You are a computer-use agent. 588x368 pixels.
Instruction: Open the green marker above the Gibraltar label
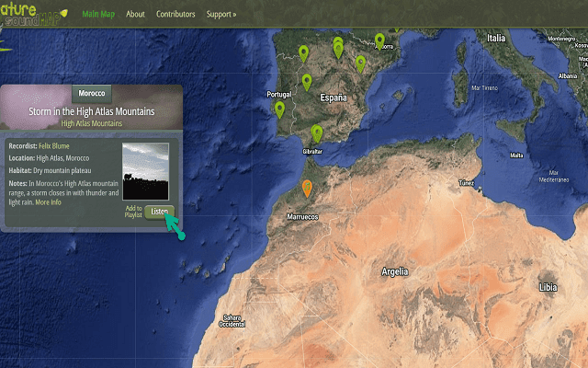point(317,132)
